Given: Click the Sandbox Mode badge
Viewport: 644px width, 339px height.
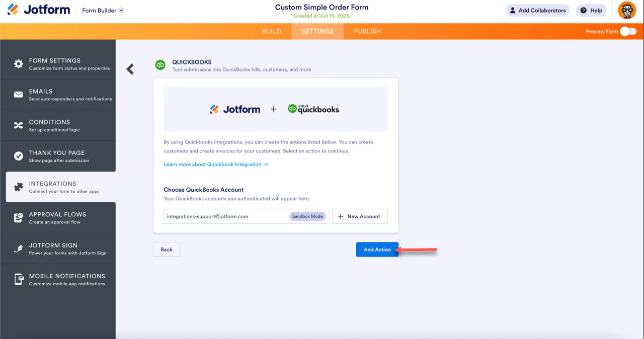Looking at the screenshot, I should pyautogui.click(x=308, y=216).
